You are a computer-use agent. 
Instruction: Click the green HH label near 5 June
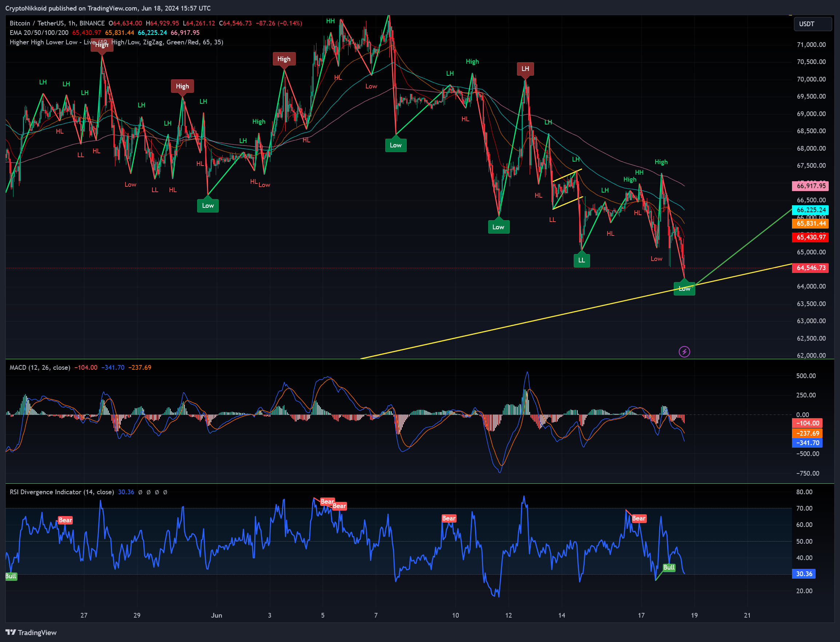pyautogui.click(x=330, y=21)
